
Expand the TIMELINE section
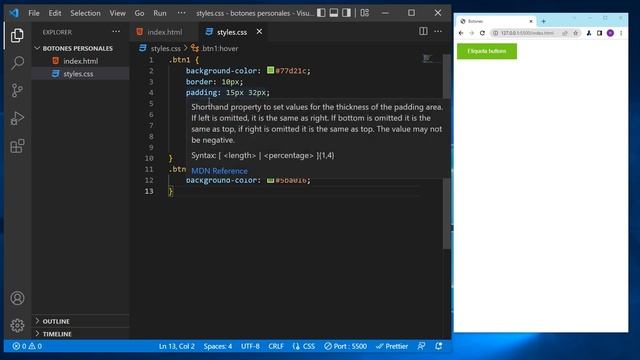tap(80, 334)
